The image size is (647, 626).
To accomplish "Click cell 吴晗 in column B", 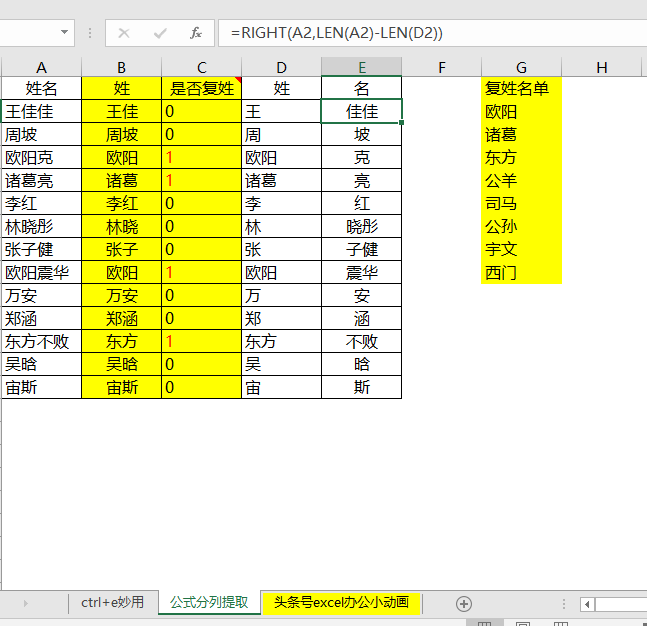I will [121, 364].
